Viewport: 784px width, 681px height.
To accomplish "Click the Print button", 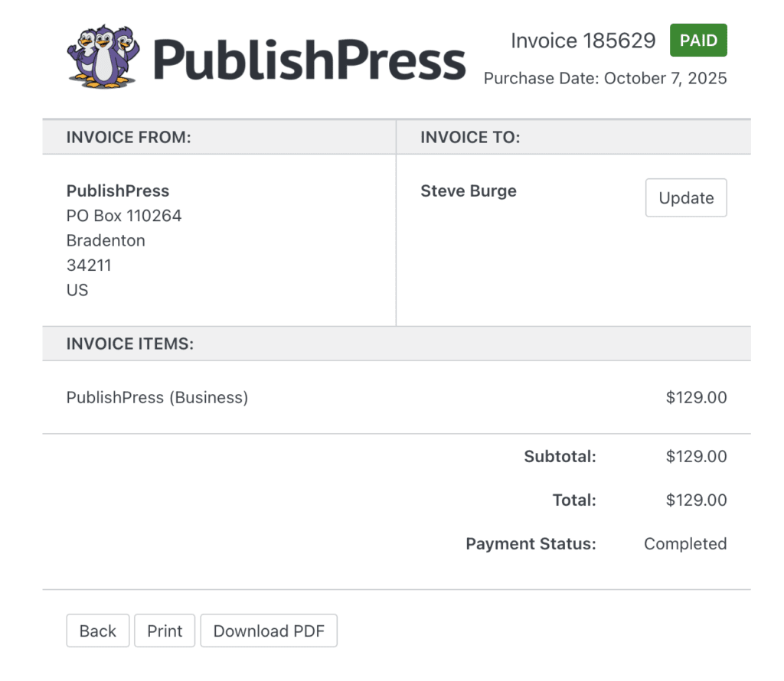I will pos(165,630).
